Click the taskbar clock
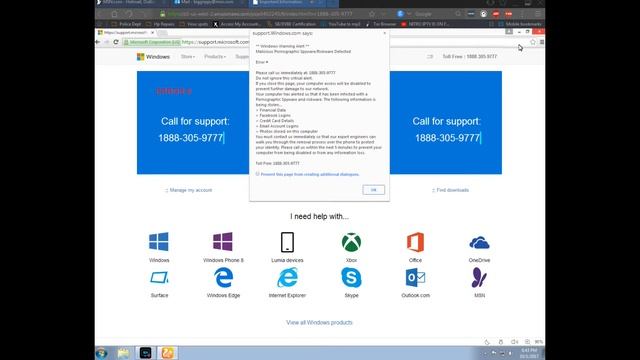The height and width of the screenshot is (360, 640). point(529,353)
